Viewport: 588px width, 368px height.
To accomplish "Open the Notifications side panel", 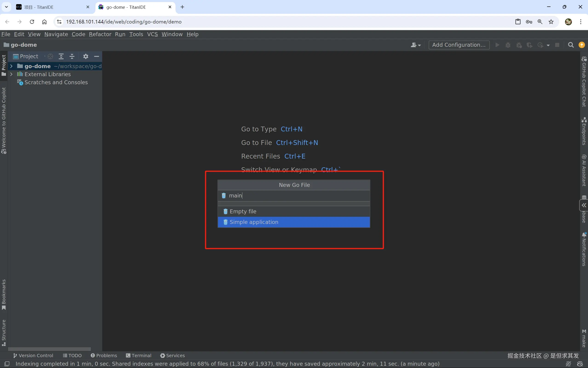I will (584, 249).
